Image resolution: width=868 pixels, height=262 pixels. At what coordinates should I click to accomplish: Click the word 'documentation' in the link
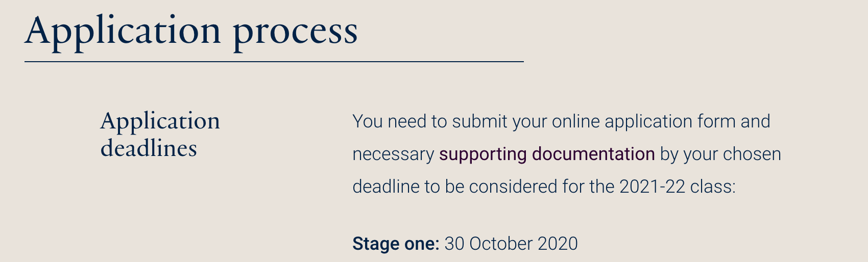(593, 154)
